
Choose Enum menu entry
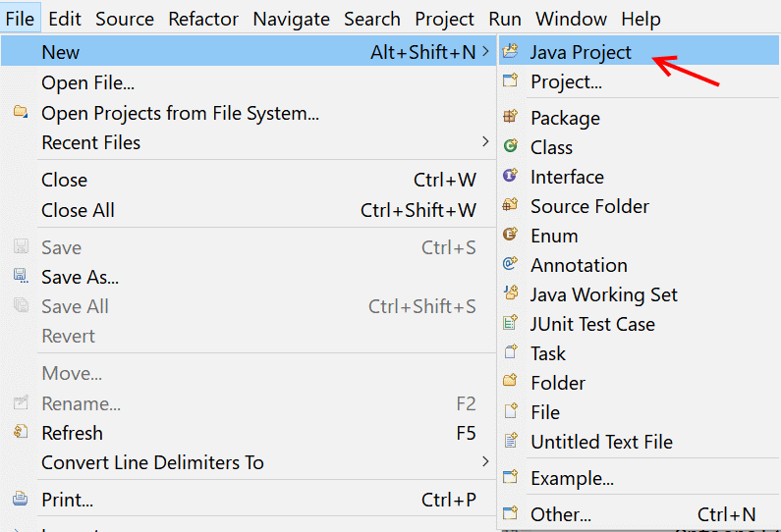(x=639, y=236)
